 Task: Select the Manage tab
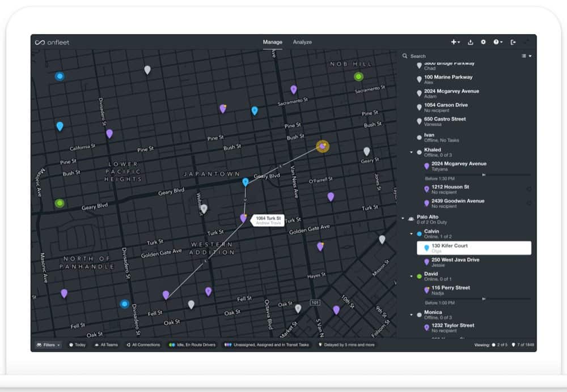pyautogui.click(x=272, y=42)
